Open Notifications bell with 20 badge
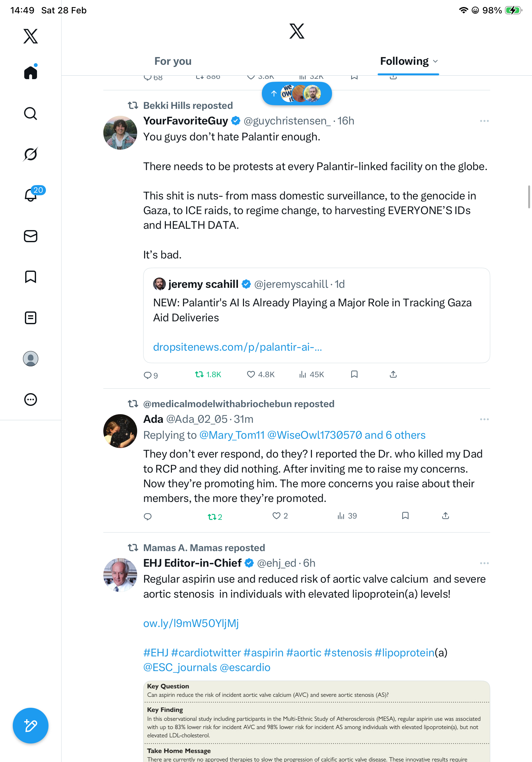 coord(31,195)
